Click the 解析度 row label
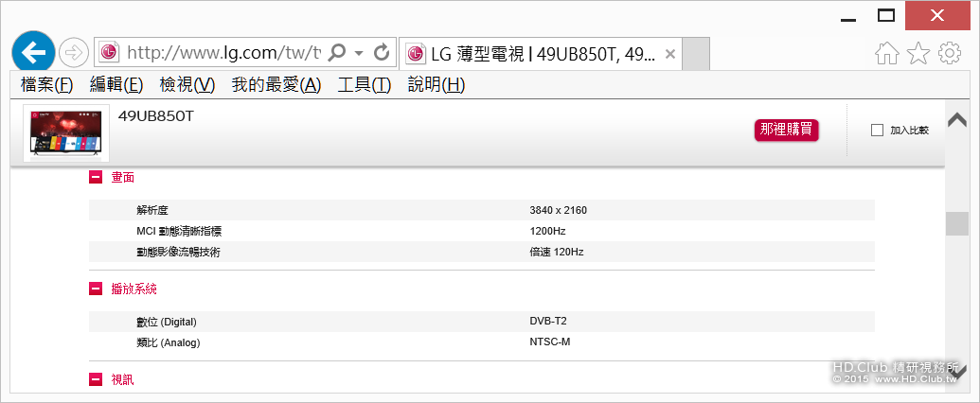 151,211
